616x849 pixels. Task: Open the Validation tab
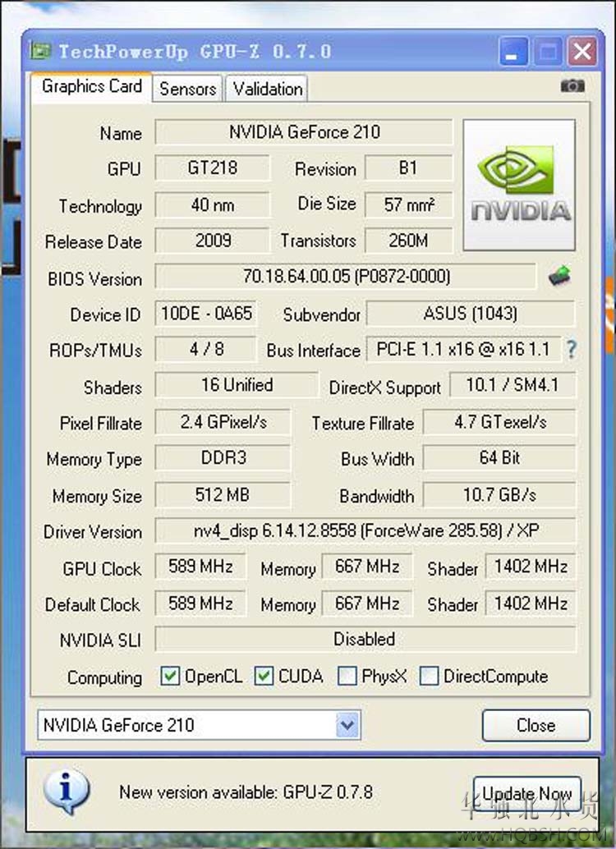[267, 89]
